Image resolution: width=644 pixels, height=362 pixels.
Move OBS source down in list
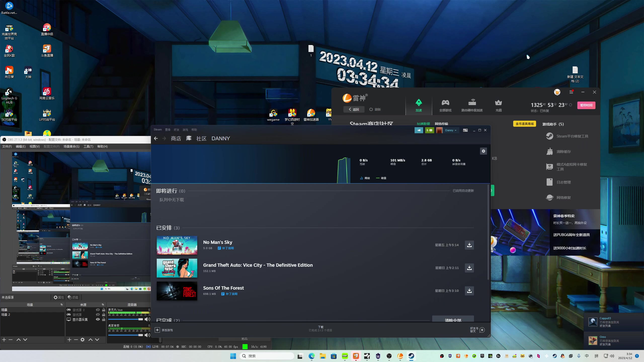97,340
